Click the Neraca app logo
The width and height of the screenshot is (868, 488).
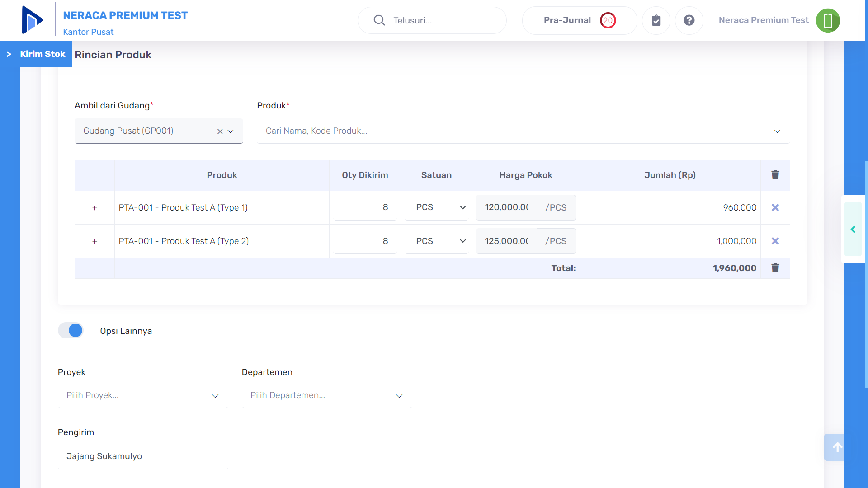[x=33, y=20]
